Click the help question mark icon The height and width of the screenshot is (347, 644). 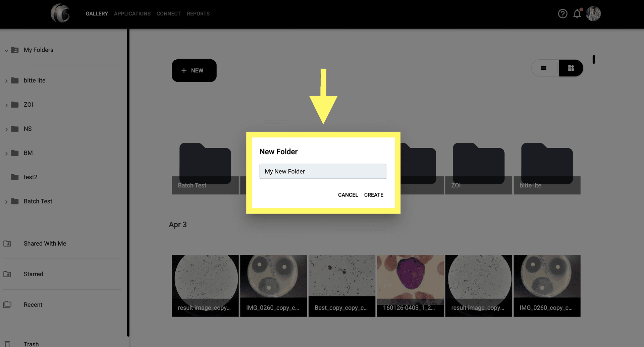[x=562, y=14]
